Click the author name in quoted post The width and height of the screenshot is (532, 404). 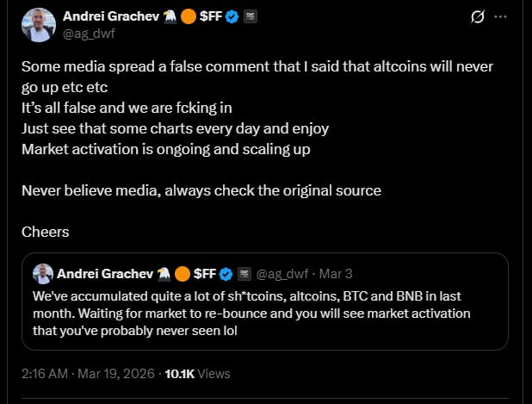(x=103, y=274)
